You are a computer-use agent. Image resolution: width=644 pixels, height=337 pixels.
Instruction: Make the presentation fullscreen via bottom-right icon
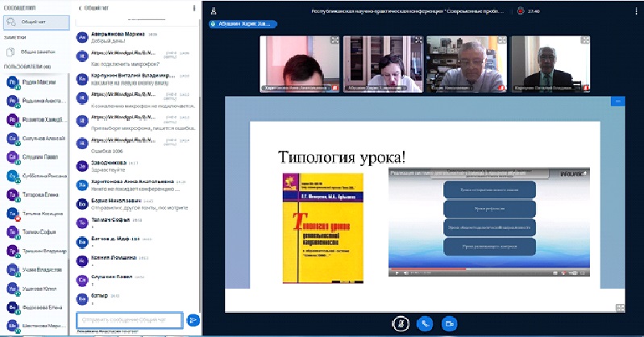(619, 306)
